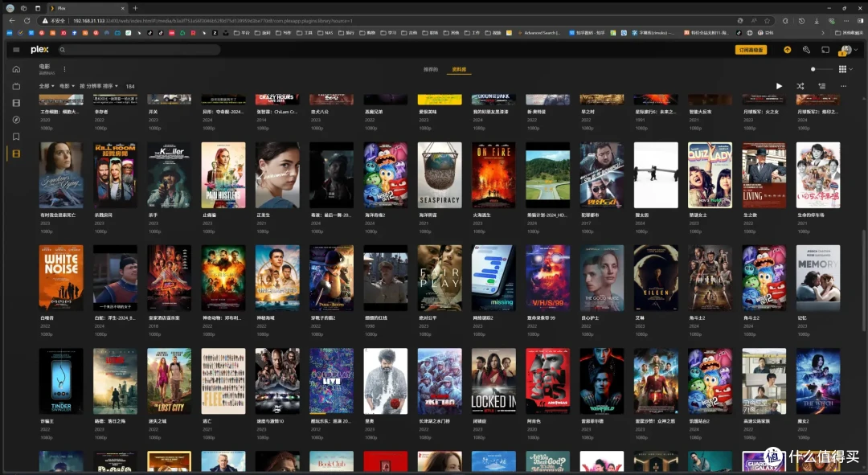Open the 电影 library more-options menu

point(64,69)
